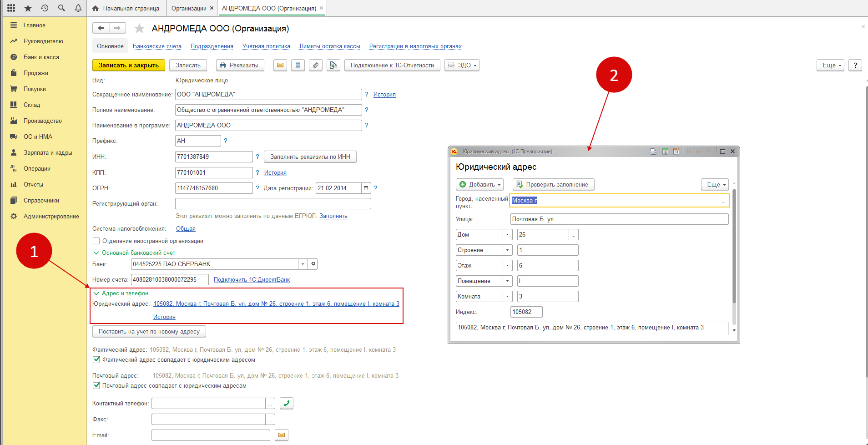Open Еще menu in address window

click(715, 185)
